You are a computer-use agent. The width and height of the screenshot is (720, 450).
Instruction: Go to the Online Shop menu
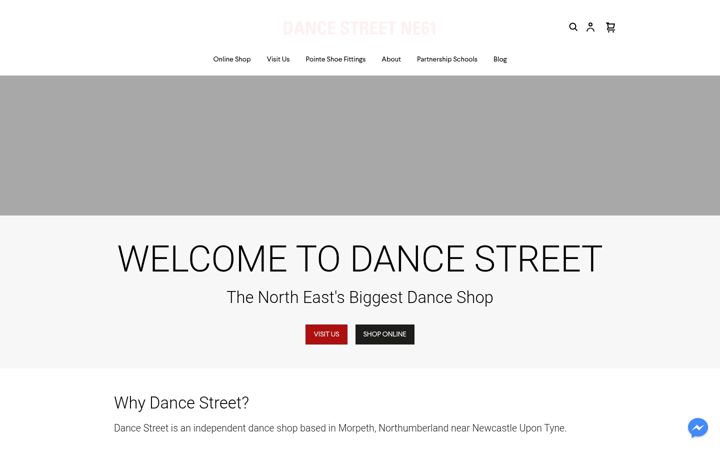pyautogui.click(x=232, y=59)
